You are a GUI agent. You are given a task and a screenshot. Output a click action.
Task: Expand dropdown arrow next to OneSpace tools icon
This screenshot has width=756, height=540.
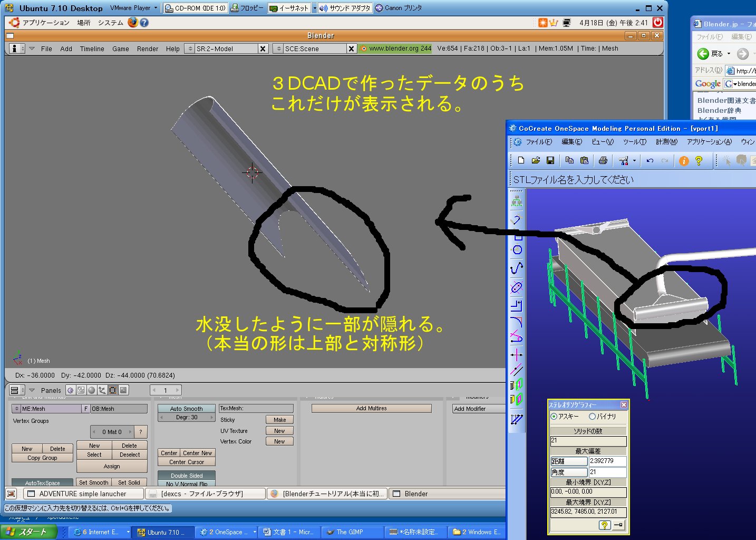[634, 161]
